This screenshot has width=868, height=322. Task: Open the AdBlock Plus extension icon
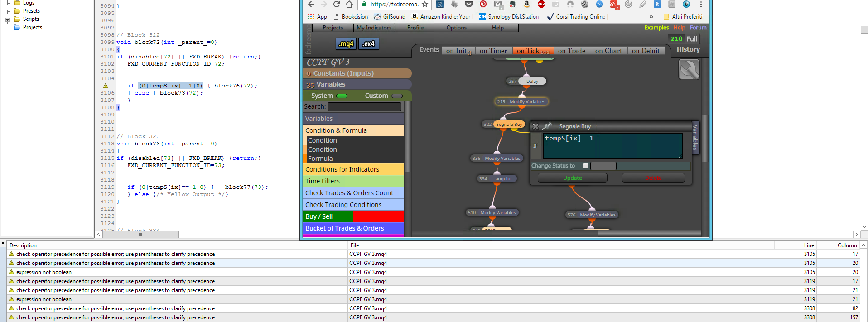(541, 4)
